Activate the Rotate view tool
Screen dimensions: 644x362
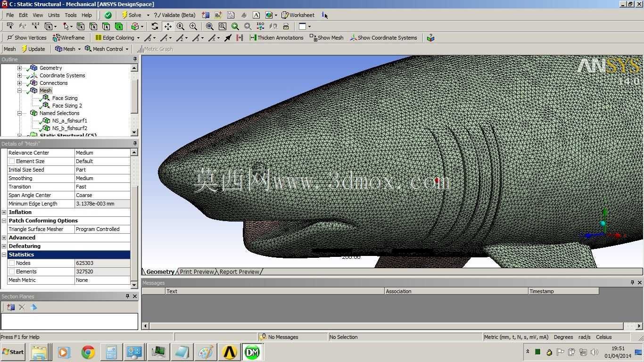pyautogui.click(x=155, y=26)
